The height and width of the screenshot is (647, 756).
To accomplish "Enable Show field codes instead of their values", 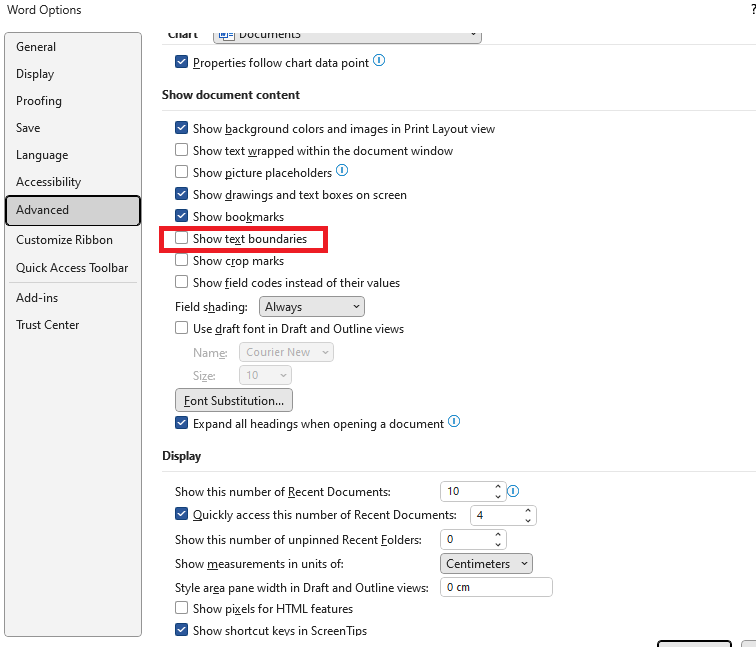I will (x=181, y=282).
